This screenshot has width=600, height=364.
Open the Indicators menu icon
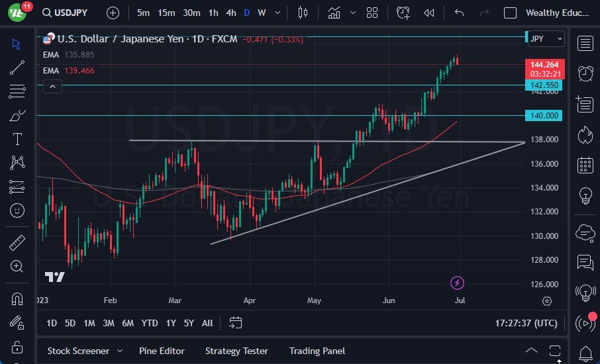(334, 13)
